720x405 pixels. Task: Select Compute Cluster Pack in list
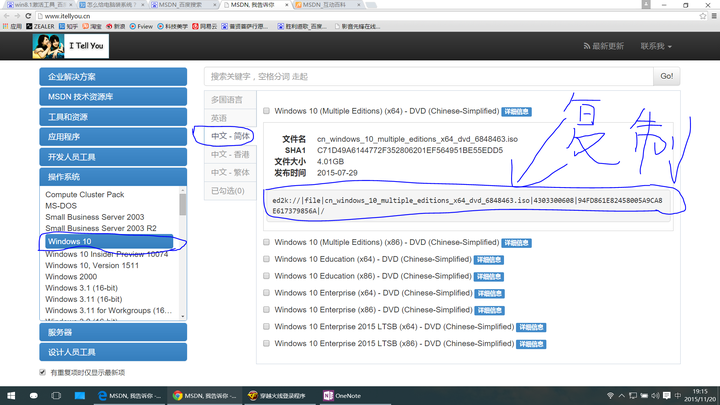pos(84,195)
